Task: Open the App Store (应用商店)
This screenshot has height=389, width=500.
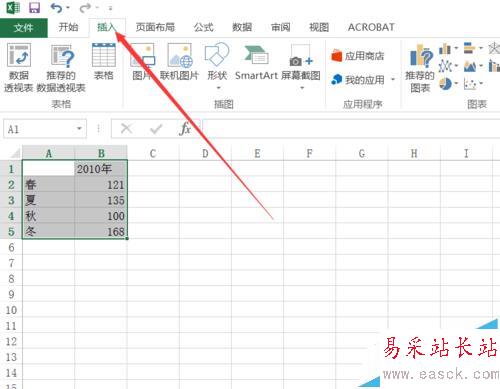Action: point(357,56)
